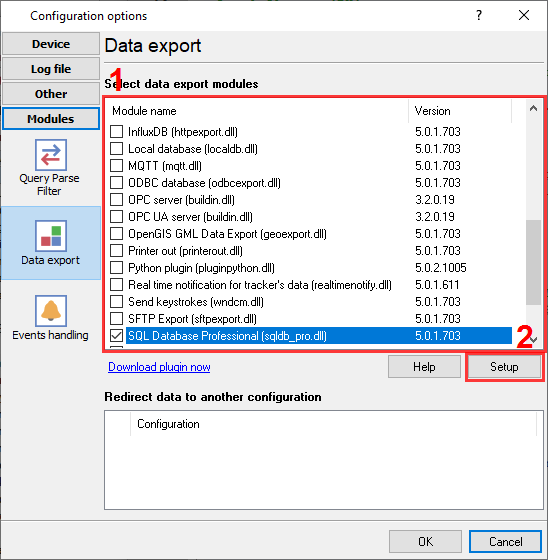Select the MQTT (mqtt.dll) row text
The image size is (548, 560).
click(x=165, y=166)
